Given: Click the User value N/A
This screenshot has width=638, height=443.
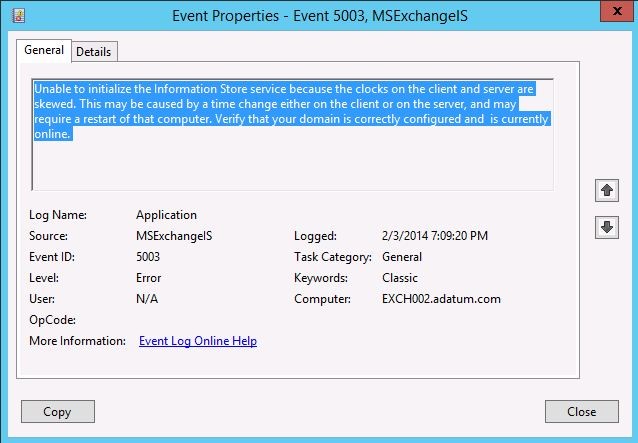Looking at the screenshot, I should [x=147, y=299].
